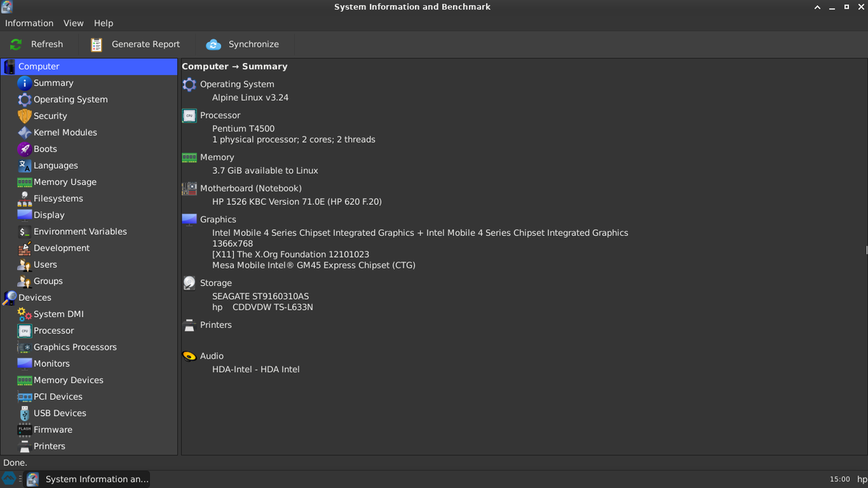
Task: Click the Groups icon
Action: tap(24, 281)
